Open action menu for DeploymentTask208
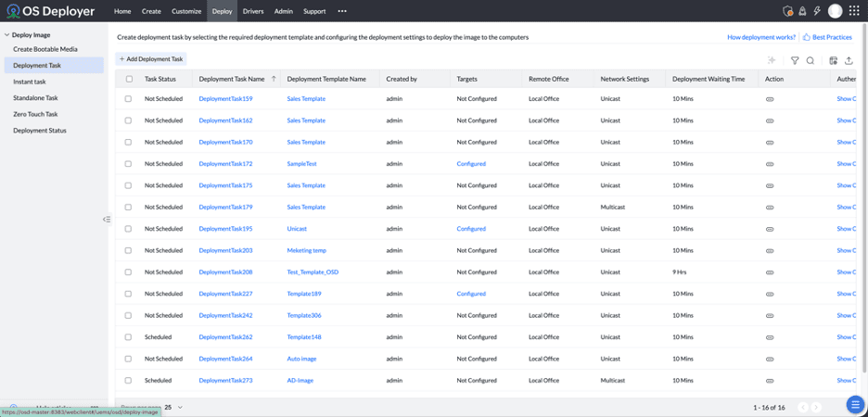Image resolution: width=868 pixels, height=417 pixels. 770,272
